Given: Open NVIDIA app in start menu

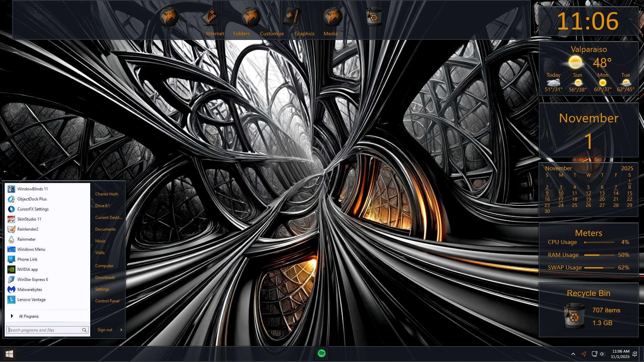Looking at the screenshot, I should click(28, 269).
